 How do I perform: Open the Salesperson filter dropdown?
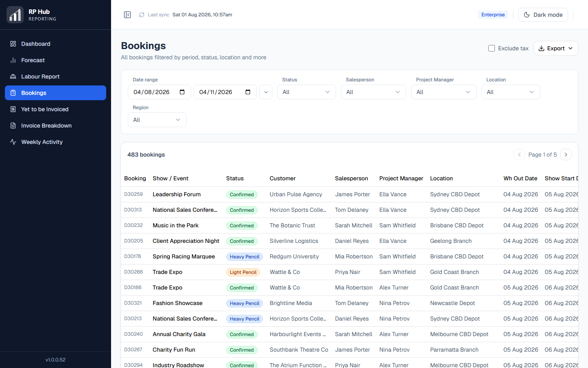374,92
